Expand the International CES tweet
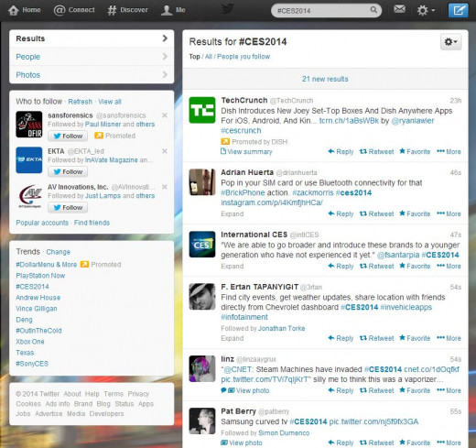476x448 pixels. [233, 266]
